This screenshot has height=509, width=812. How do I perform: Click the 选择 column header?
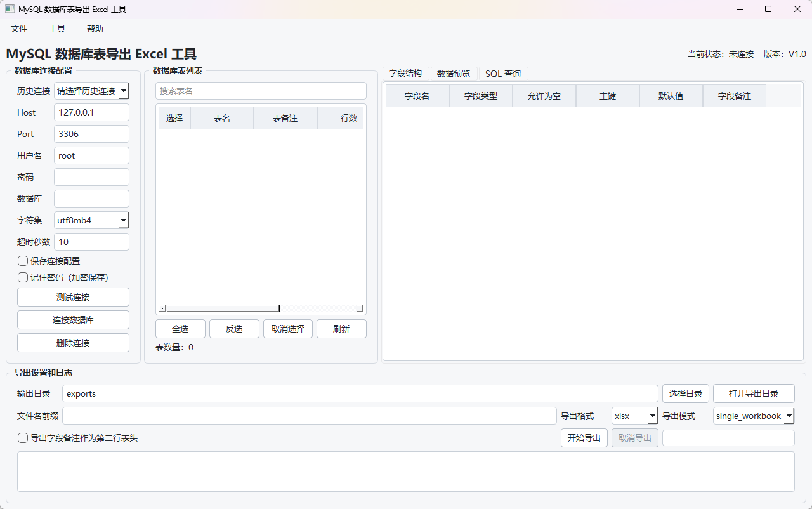[174, 118]
